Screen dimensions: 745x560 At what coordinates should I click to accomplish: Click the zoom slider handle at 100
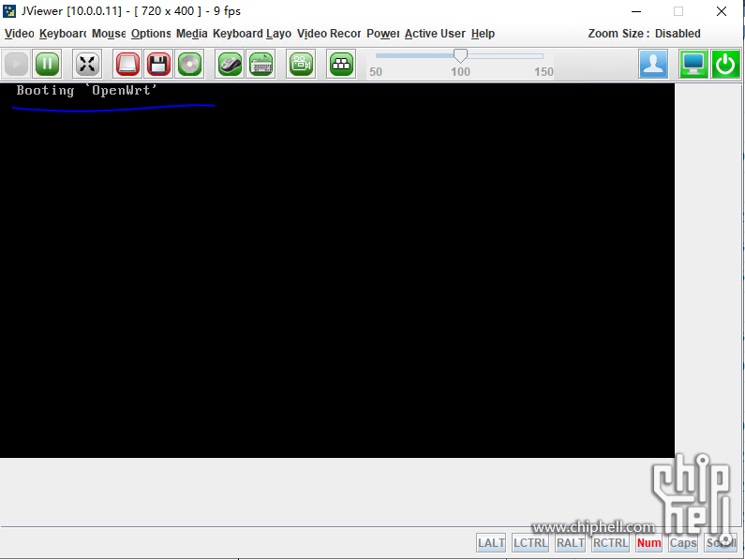pyautogui.click(x=460, y=55)
